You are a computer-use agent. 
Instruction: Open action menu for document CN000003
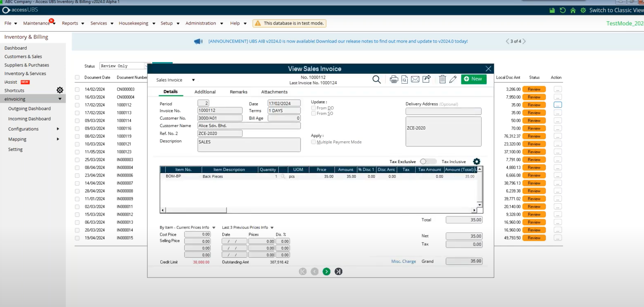click(557, 89)
